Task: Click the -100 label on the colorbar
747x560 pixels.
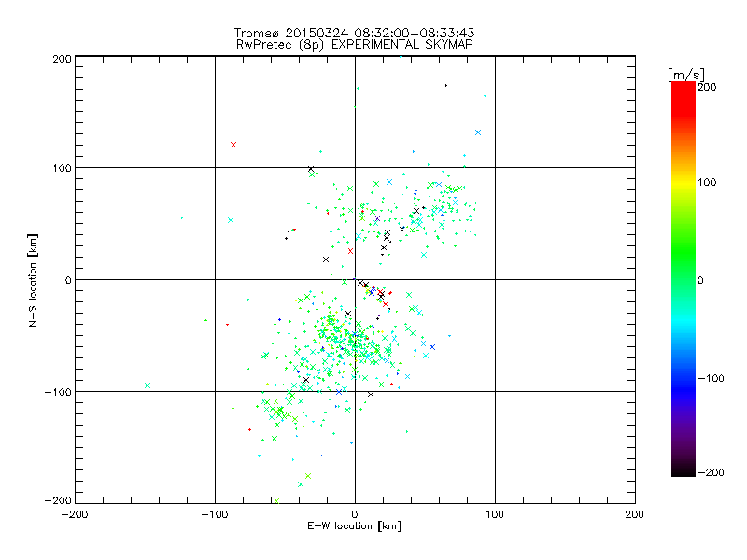Action: click(711, 379)
